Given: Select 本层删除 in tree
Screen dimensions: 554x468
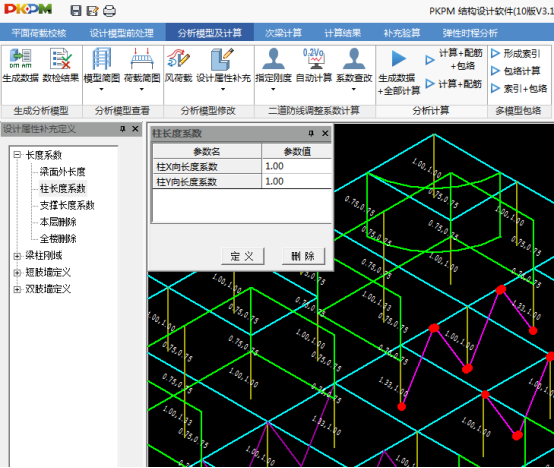Looking at the screenshot, I should [x=58, y=222].
